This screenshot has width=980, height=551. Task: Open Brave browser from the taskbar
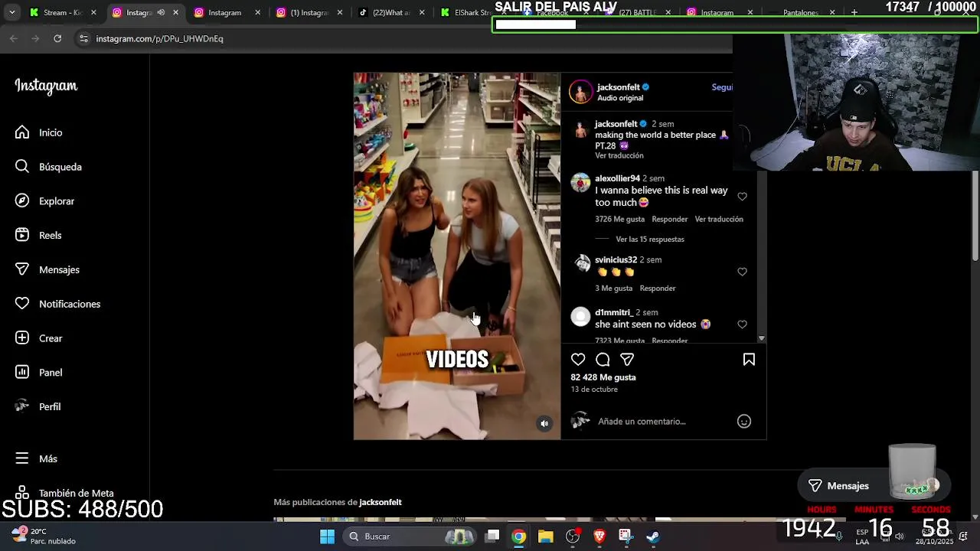[599, 536]
